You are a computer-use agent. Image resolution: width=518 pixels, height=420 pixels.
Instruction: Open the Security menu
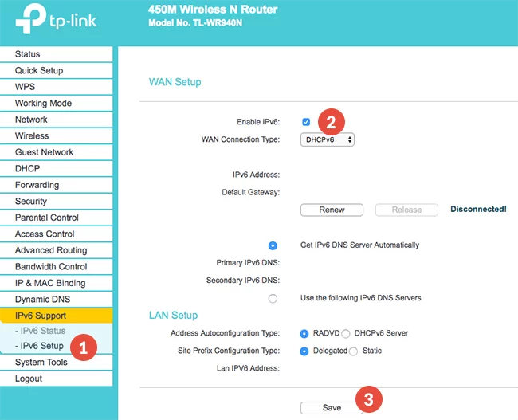click(x=56, y=202)
